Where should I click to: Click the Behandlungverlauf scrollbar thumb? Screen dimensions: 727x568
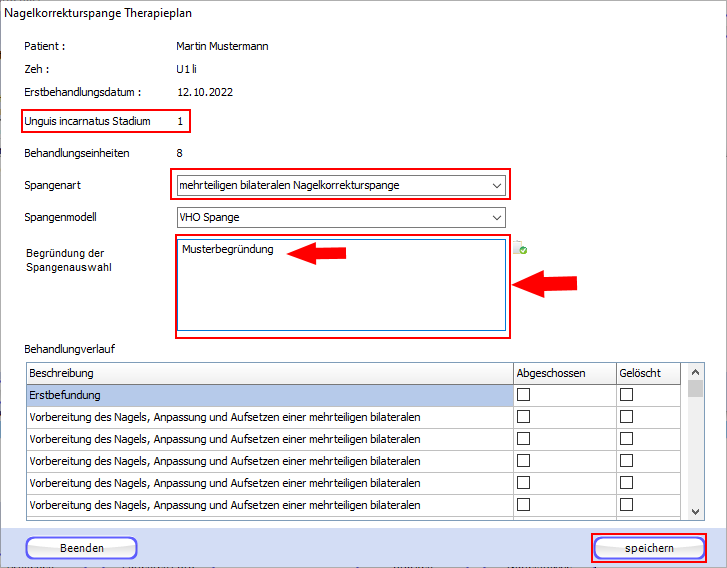coord(696,389)
